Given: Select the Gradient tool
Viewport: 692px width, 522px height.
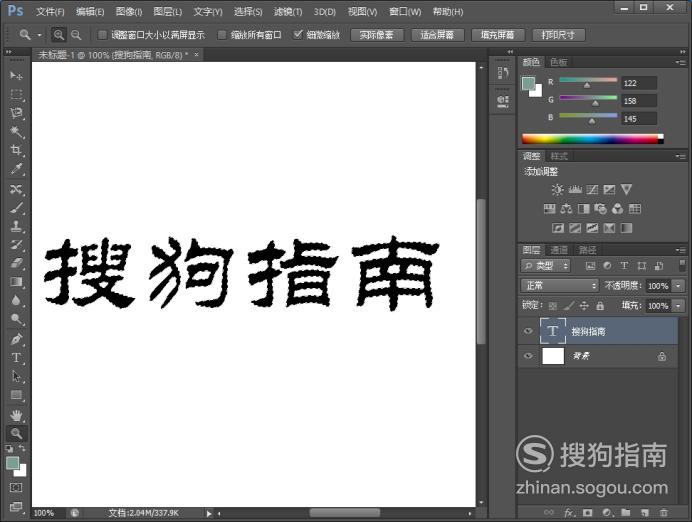Looking at the screenshot, I should 16,282.
